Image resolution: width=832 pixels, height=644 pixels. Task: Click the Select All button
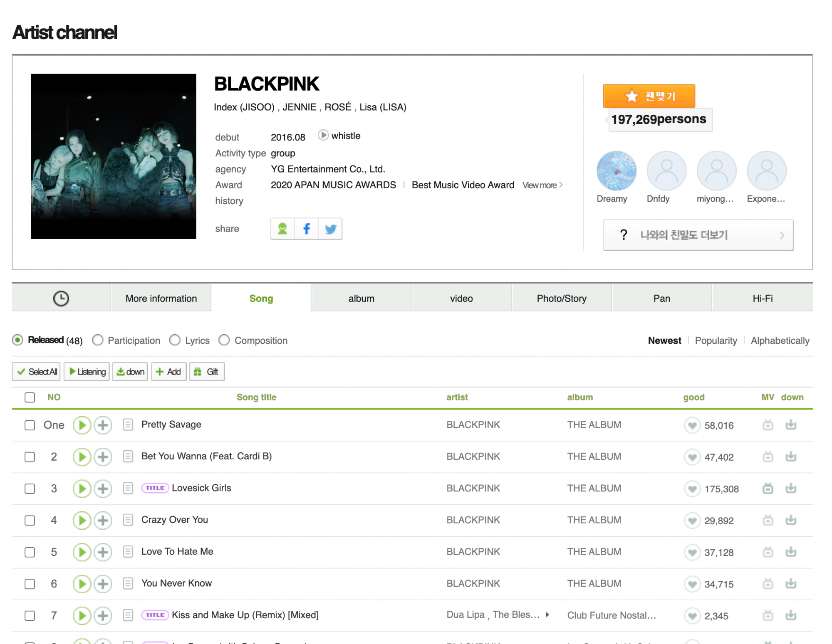[36, 372]
